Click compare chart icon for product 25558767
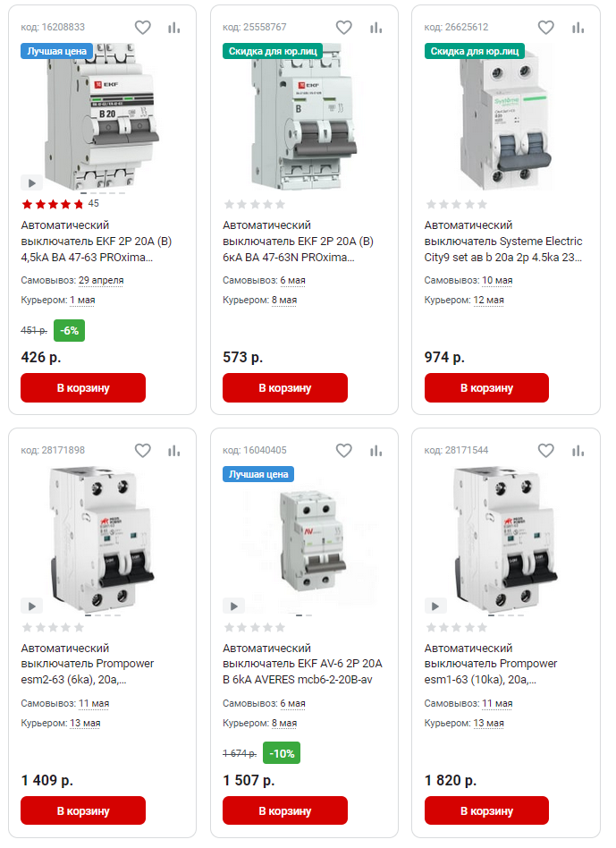The image size is (616, 848). point(376,28)
